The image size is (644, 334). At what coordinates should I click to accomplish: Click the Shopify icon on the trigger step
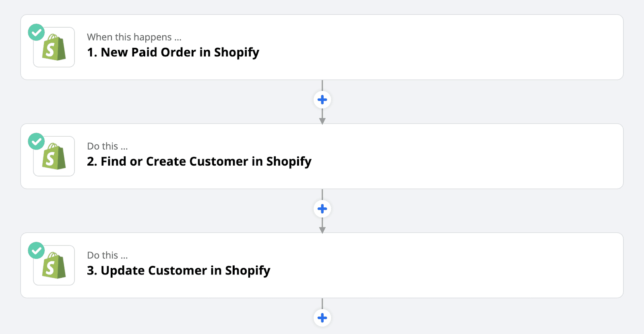pyautogui.click(x=54, y=47)
